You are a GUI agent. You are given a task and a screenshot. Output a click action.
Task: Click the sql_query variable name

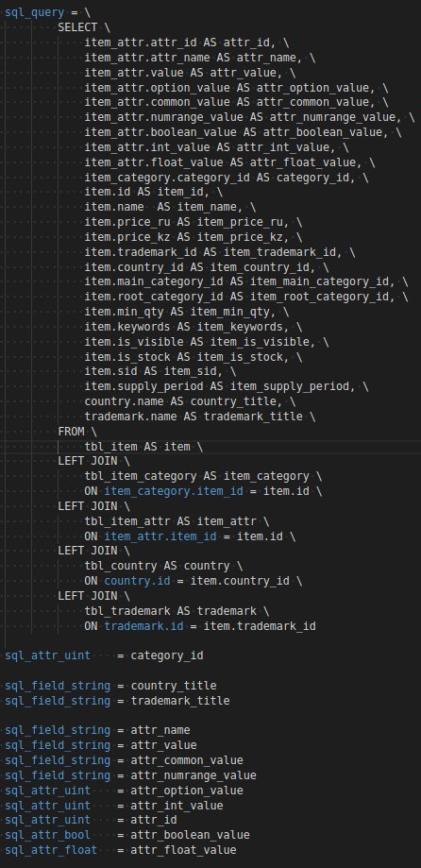point(34,12)
